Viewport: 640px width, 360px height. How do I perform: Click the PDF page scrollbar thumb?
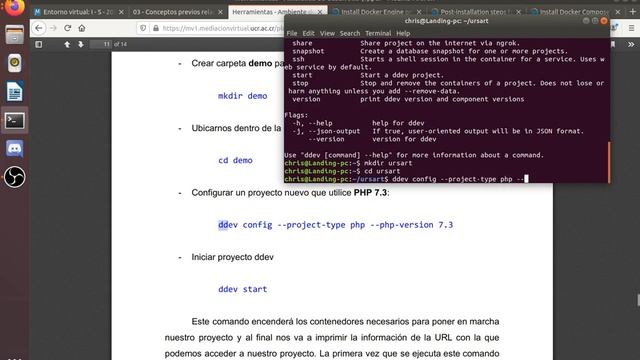click(638, 300)
